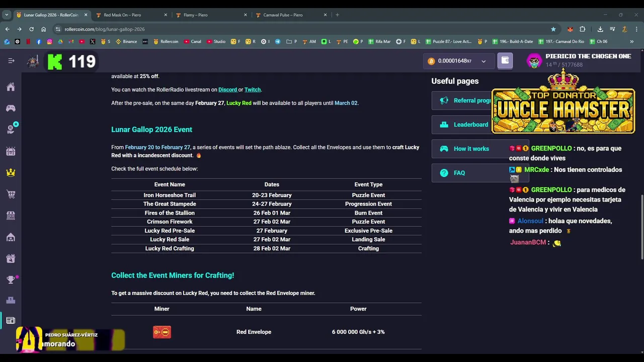Open the Studio YouTube bookmark
The width and height of the screenshot is (644, 362).
[215, 42]
